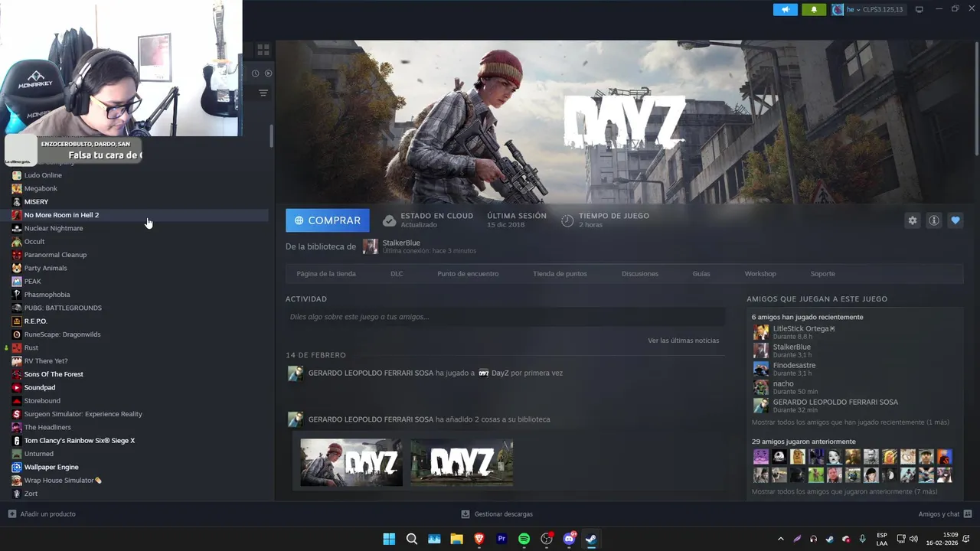Toggle DayZ favorite heart button

pos(955,220)
